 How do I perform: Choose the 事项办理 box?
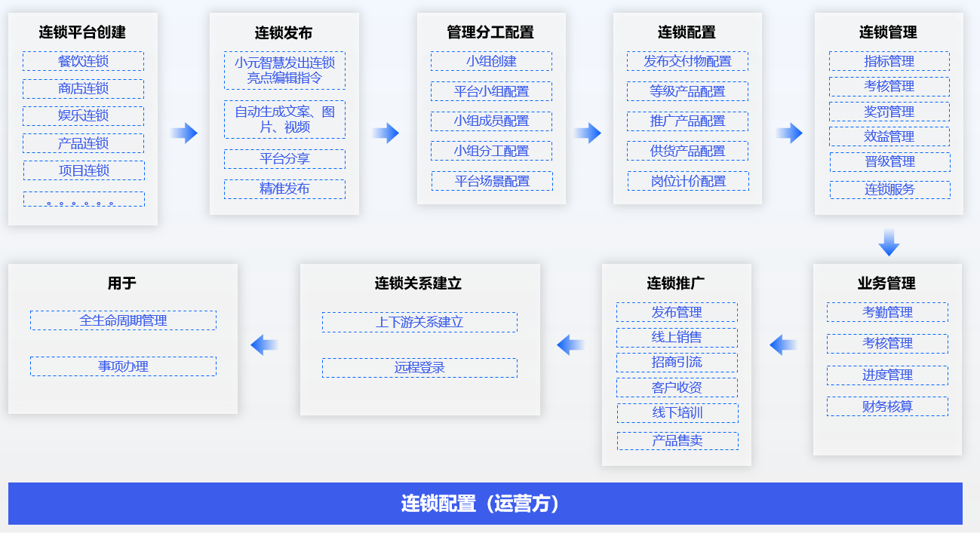(x=123, y=366)
